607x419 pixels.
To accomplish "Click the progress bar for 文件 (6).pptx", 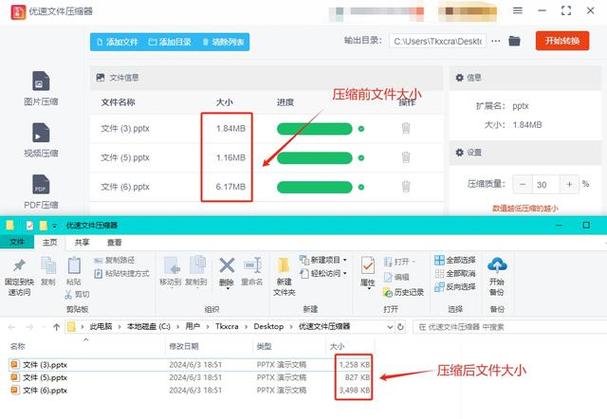I will tap(315, 187).
